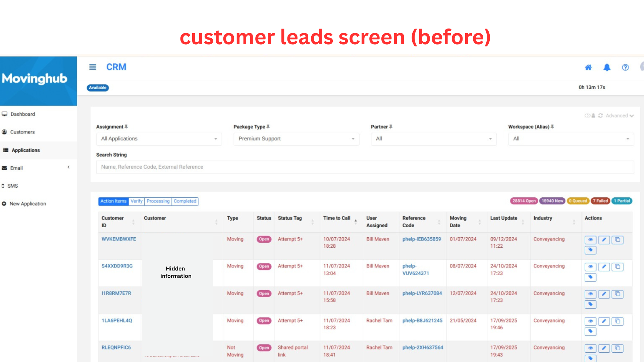Open the Package Type dropdown showing Premium Support
Screen dimensions: 644x362
296,139
